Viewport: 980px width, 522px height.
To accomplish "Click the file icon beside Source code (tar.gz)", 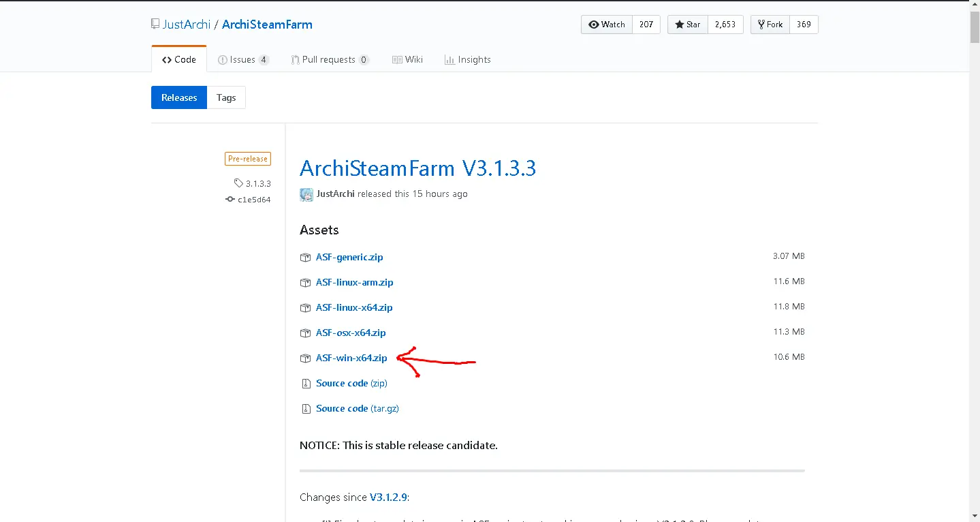I will coord(306,409).
